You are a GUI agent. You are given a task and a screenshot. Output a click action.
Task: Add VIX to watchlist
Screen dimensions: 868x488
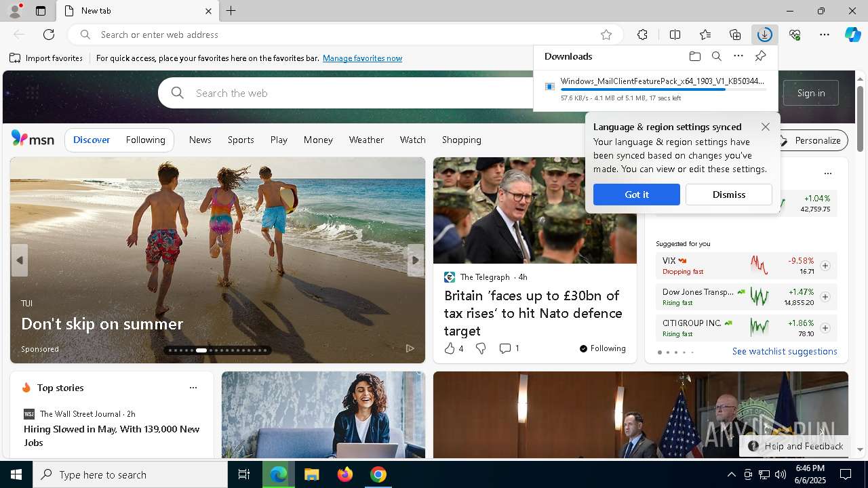(825, 266)
